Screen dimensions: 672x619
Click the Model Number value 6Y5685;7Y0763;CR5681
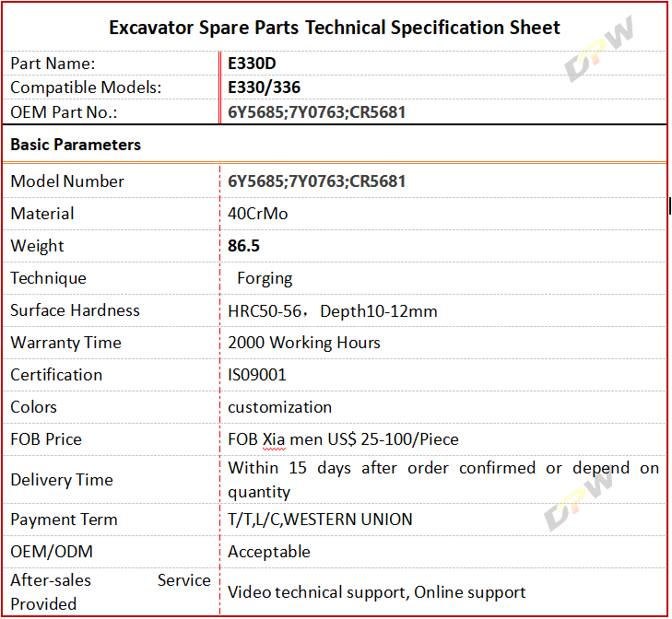[x=316, y=181]
